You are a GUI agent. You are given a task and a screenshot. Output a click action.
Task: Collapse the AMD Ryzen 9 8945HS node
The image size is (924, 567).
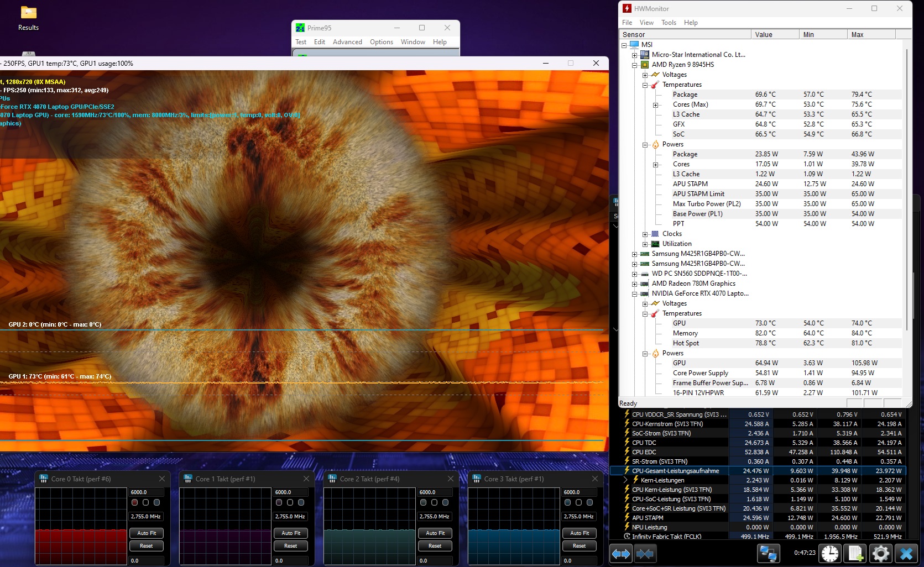(x=635, y=65)
